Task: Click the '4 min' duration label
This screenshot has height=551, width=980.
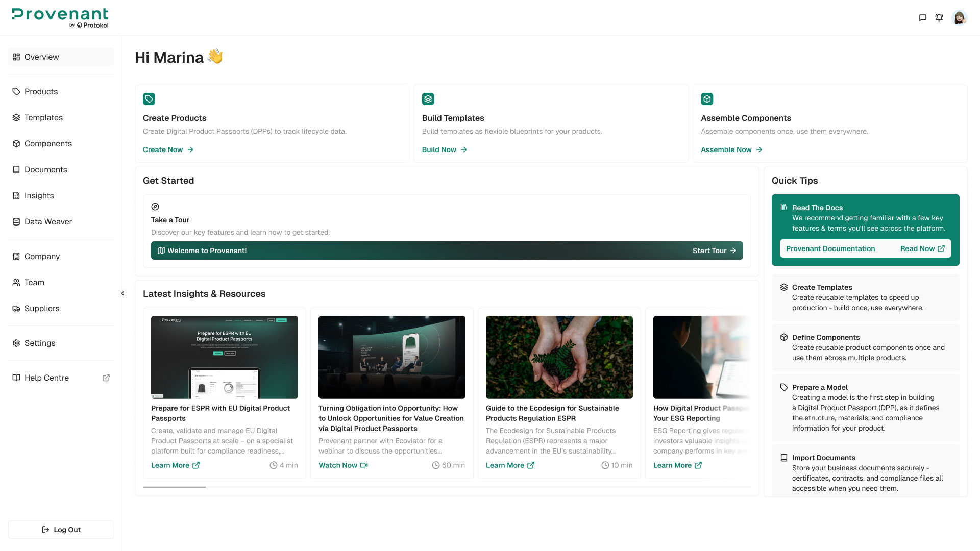Action: (284, 465)
